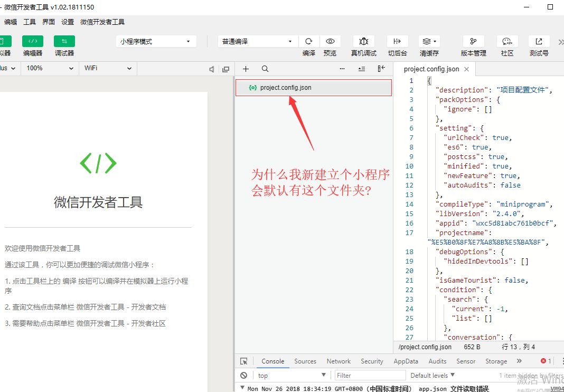Add new file with plus icon
Viewport: 564px width, 392px height.
click(246, 69)
